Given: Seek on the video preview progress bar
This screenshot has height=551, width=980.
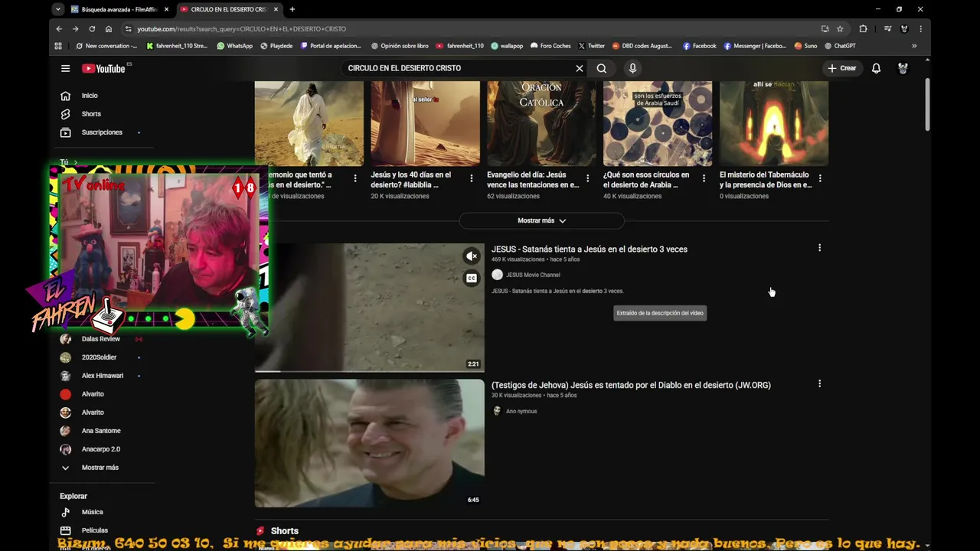Looking at the screenshot, I should coord(370,371).
